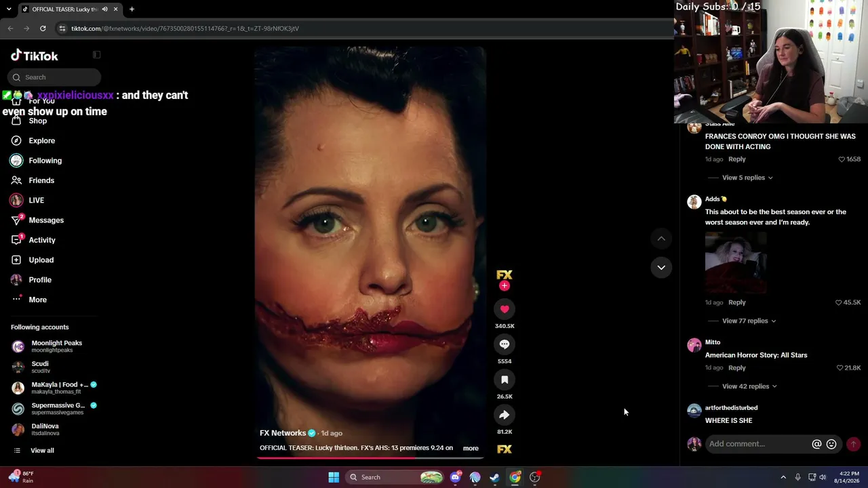Open FX Networks profile from the caption
Image resolution: width=868 pixels, height=488 pixels.
[283, 433]
